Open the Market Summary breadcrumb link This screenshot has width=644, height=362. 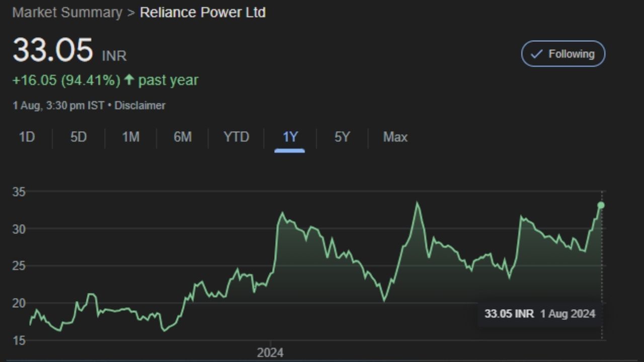tap(67, 13)
